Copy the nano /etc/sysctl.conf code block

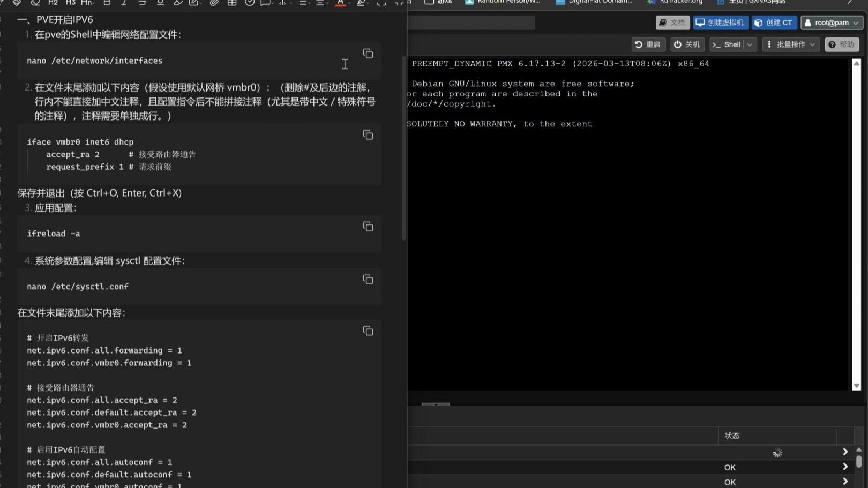click(368, 280)
